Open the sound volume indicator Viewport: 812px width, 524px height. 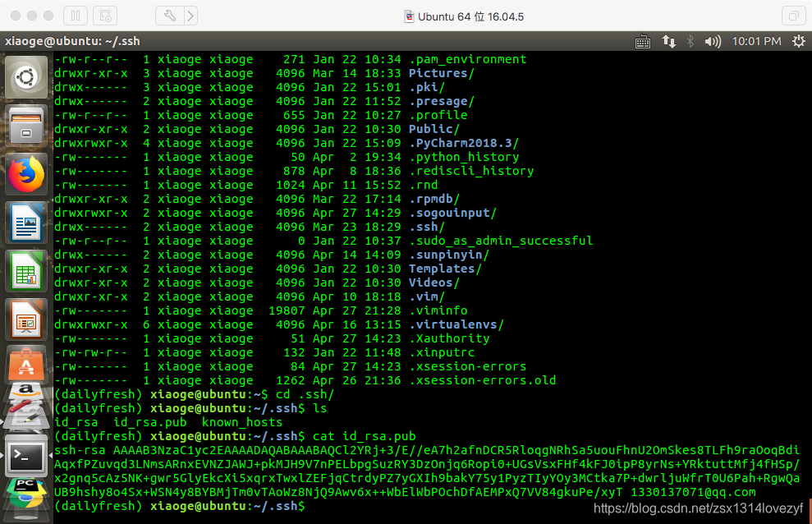713,41
